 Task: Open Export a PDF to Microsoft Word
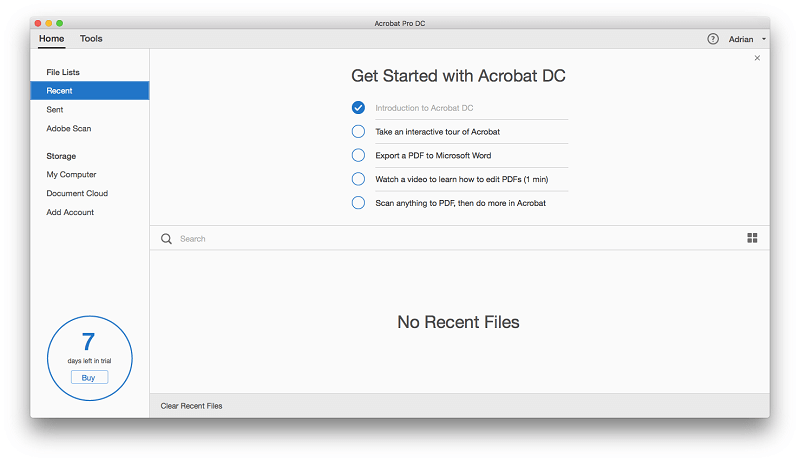point(433,156)
